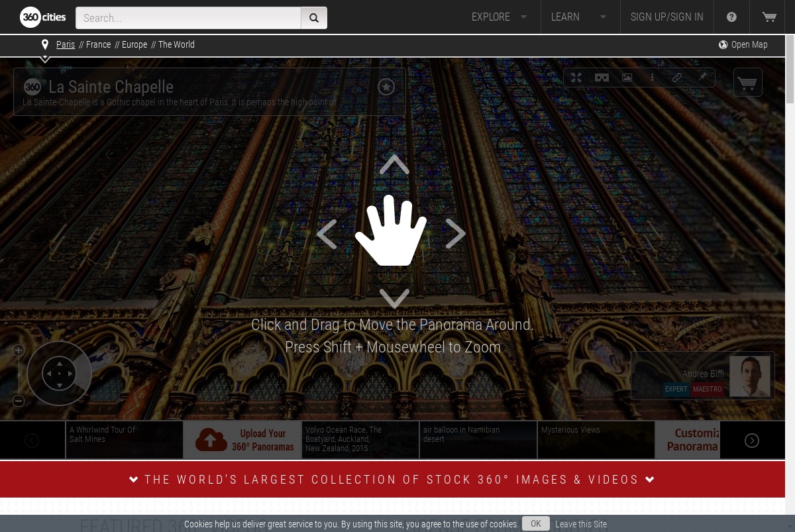
Task: Click SIGN UP/SIGN IN
Action: [667, 17]
